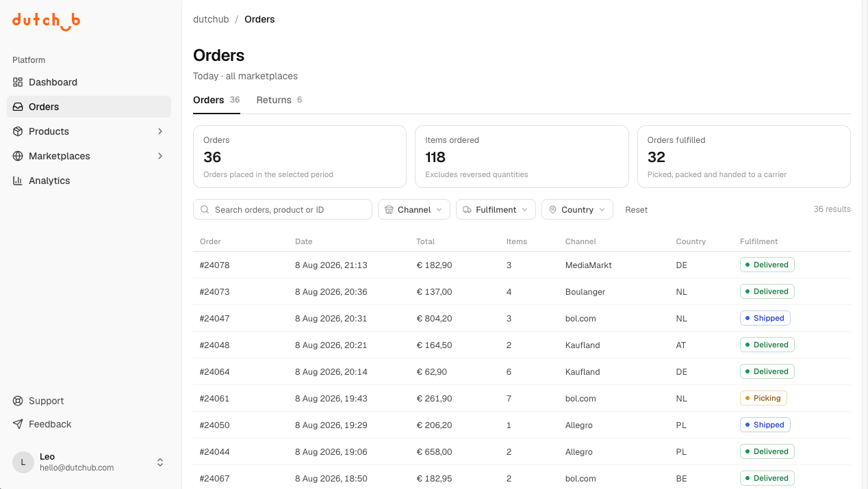Sort by the Total column header
Screen dimensions: 868x489
click(x=425, y=241)
